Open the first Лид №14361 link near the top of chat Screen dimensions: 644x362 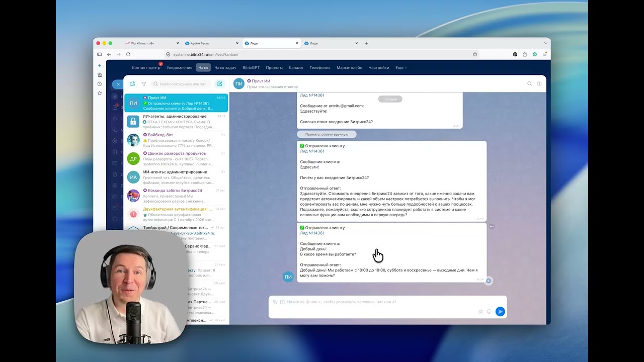point(312,95)
